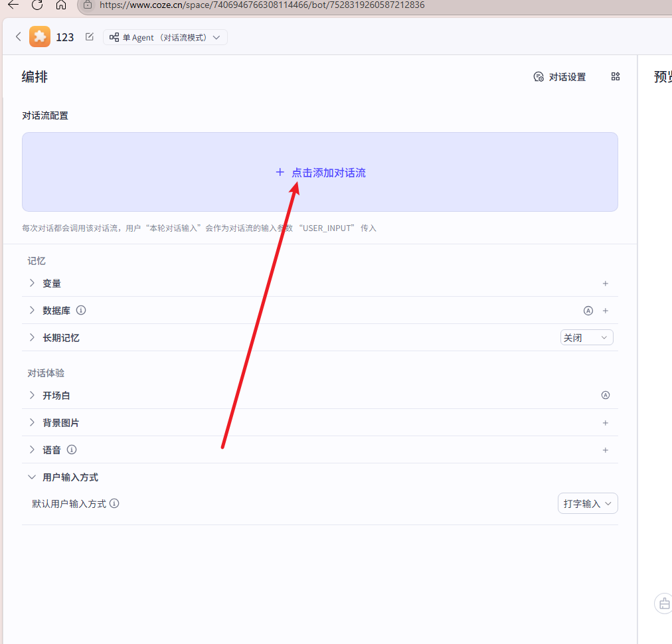The height and width of the screenshot is (644, 672).
Task: Click the circled A icon on 数据库 row
Action: (x=588, y=311)
